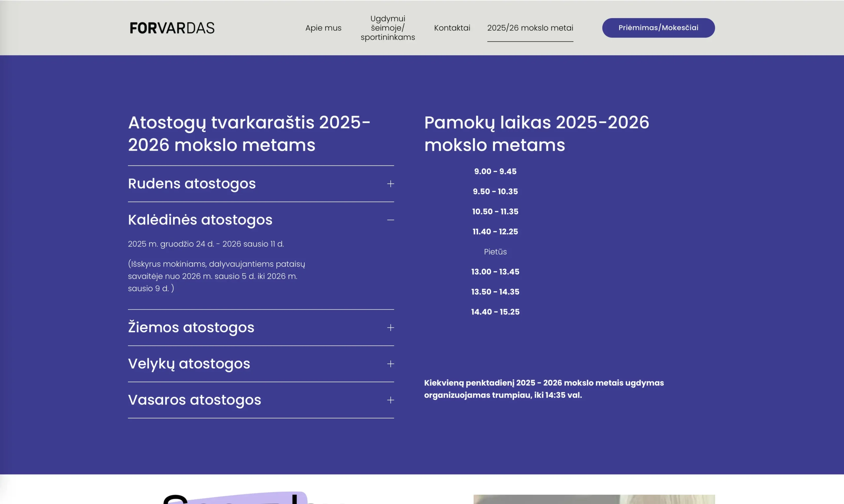This screenshot has height=504, width=844.
Task: Click the Kalėdinės atostogos date text
Action: point(206,244)
